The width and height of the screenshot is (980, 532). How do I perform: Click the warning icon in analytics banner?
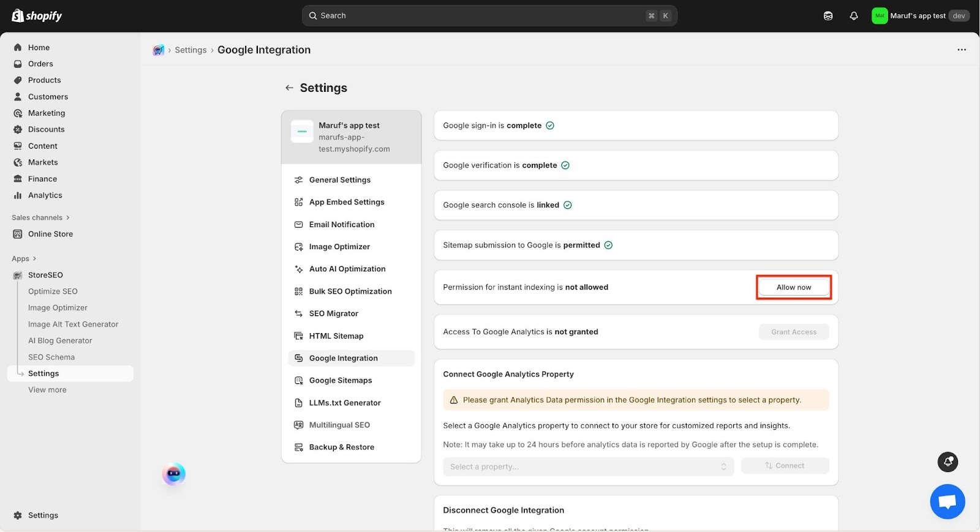point(454,400)
